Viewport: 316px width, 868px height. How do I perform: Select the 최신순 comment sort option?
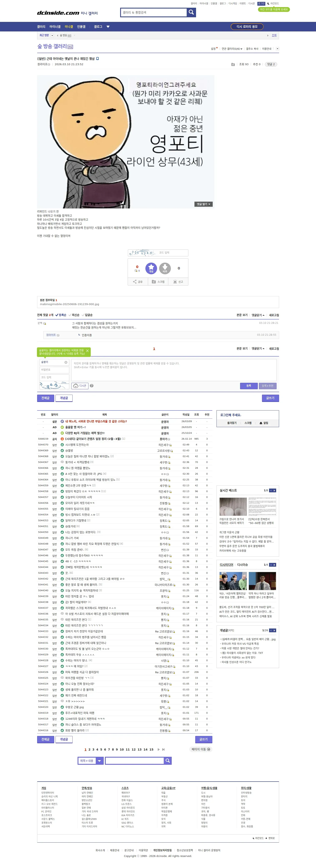point(74,315)
